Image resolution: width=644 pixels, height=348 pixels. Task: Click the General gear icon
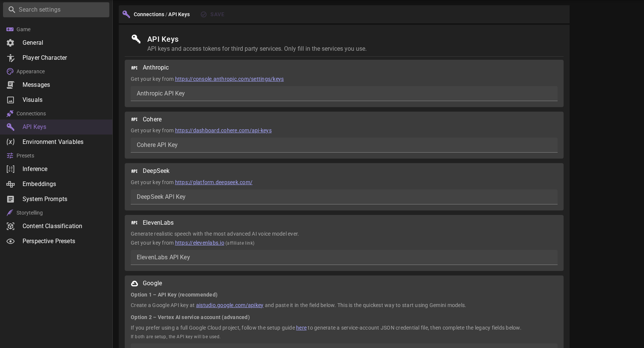tap(11, 43)
